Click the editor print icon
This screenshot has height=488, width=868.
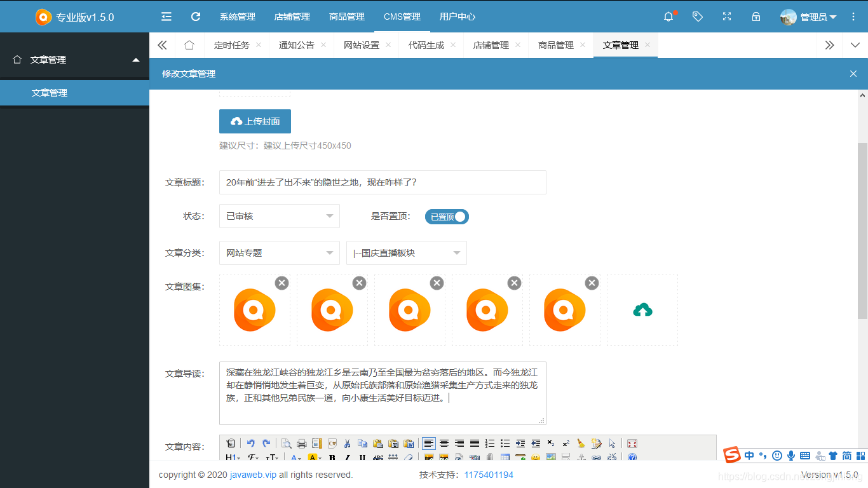coord(302,444)
